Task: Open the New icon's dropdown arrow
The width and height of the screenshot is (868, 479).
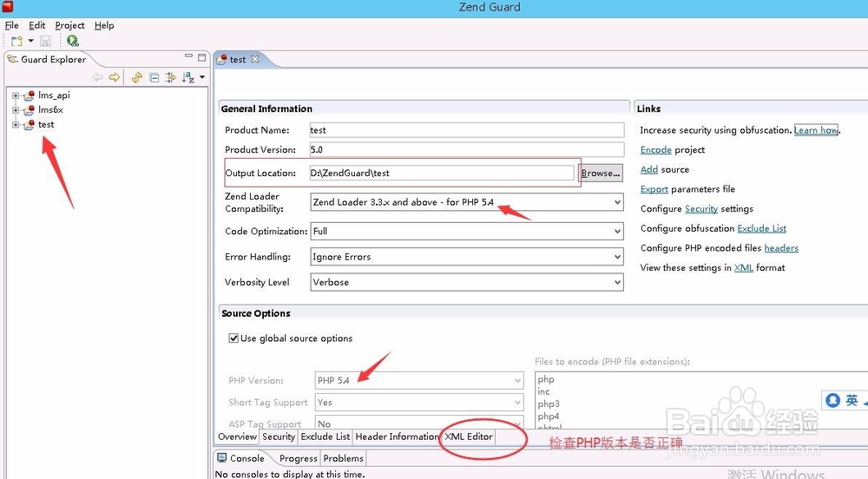Action: click(31, 41)
